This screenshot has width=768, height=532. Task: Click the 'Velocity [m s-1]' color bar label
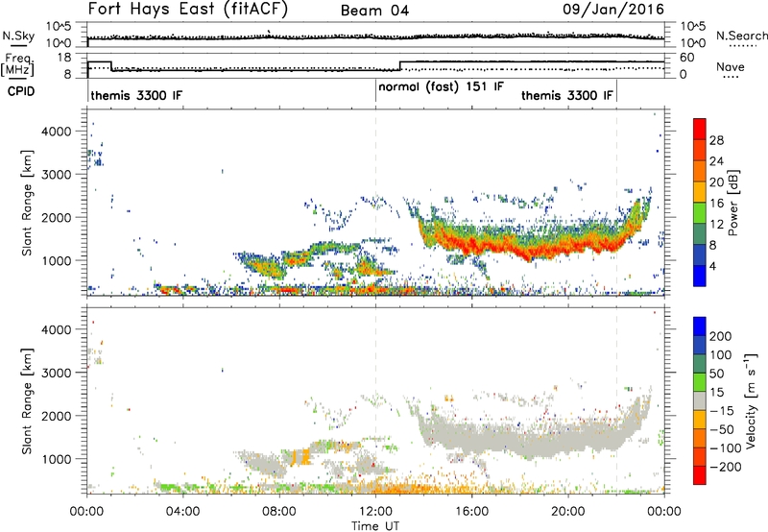(750, 400)
